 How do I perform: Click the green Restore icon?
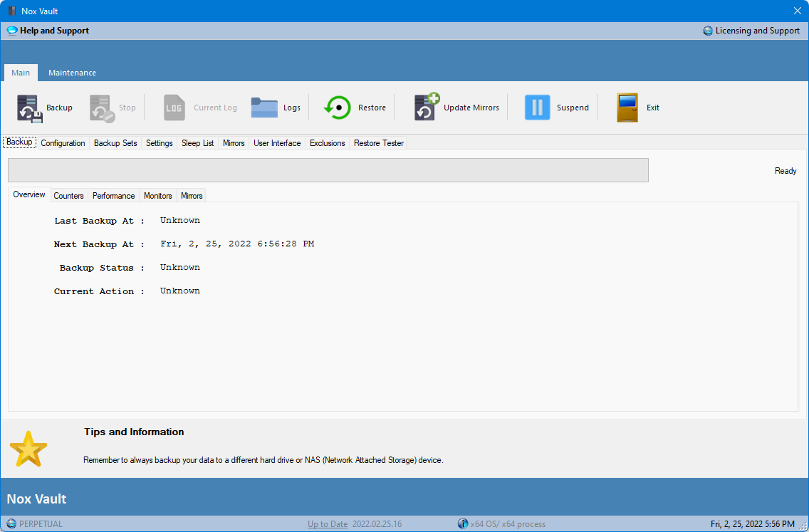338,108
